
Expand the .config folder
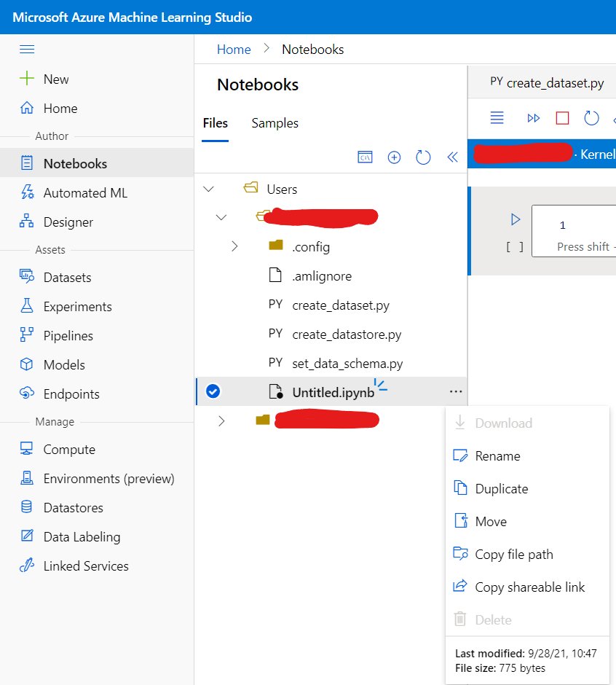coord(234,246)
